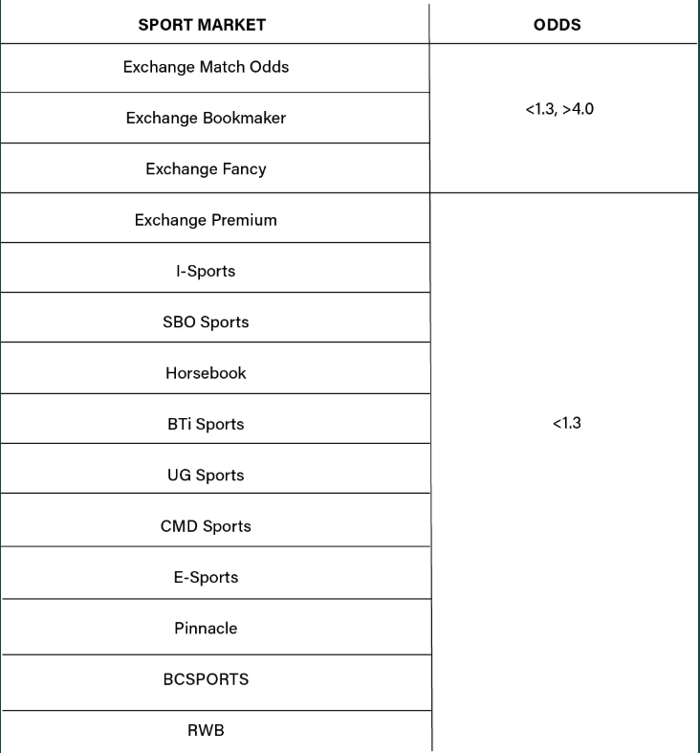This screenshot has width=700, height=753.
Task: Click the column divider beside the ODDS header
Action: 429,26
